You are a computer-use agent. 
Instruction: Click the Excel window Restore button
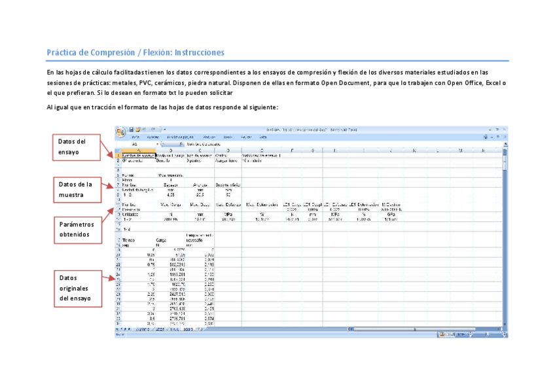(x=497, y=130)
